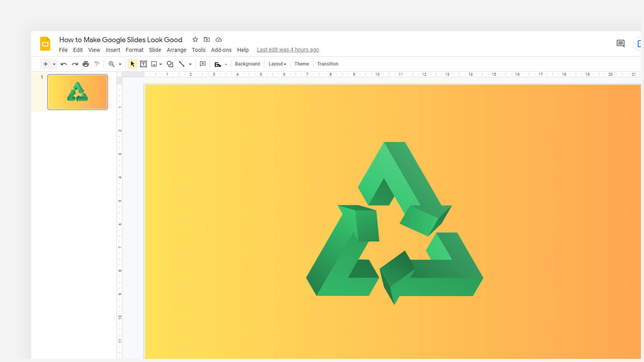Click the Theme button
The width and height of the screenshot is (644, 362).
(302, 64)
